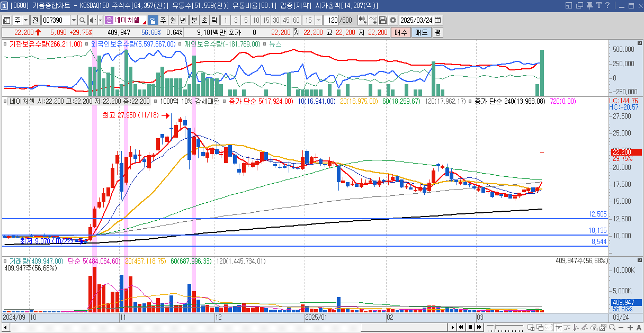644x333 pixels.
Task: Click the stop playback button
Action: [470, 327]
